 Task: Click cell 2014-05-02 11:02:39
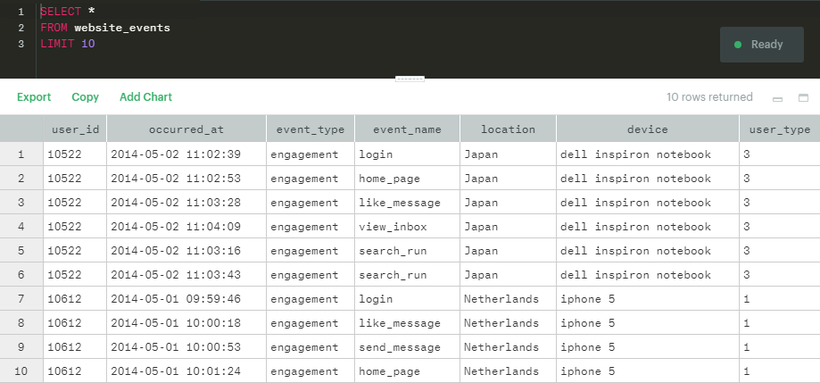tap(186, 154)
